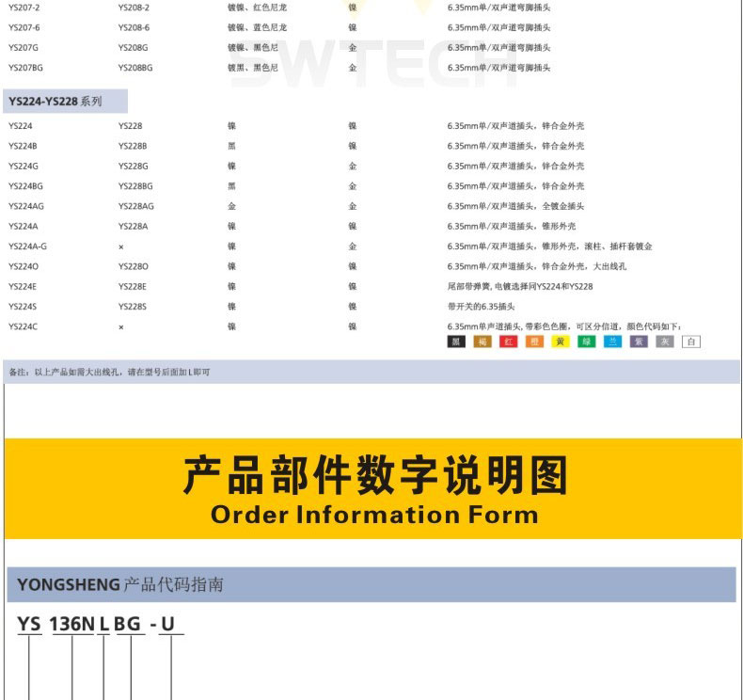
Task: Open the YONGSHENG 产品代码指南 header bar
Action: click(371, 585)
